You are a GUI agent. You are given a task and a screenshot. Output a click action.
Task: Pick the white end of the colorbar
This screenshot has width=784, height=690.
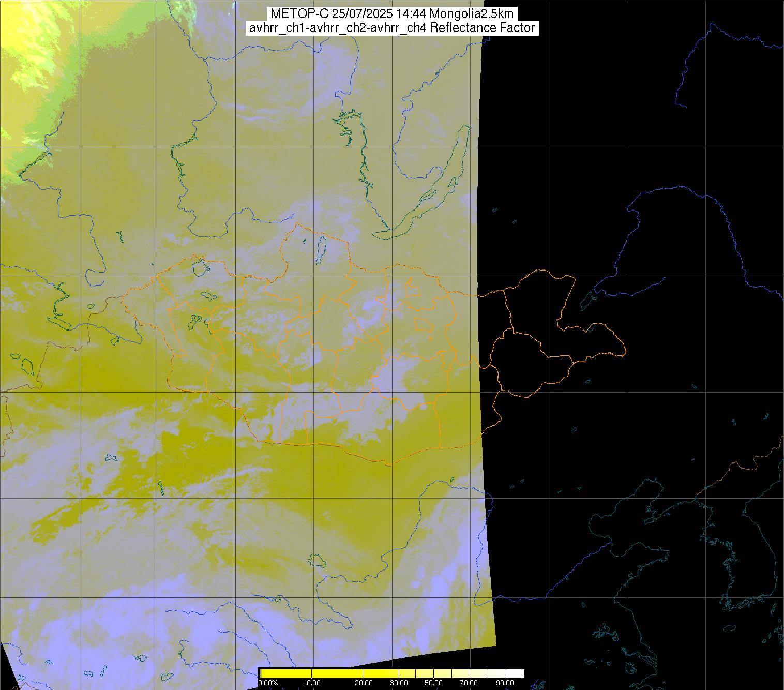tap(520, 673)
